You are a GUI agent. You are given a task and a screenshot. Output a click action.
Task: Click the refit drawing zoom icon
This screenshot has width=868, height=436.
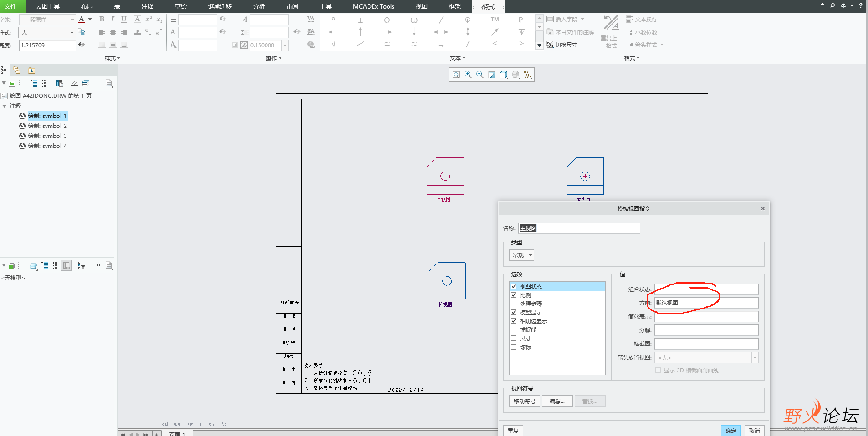(x=456, y=75)
